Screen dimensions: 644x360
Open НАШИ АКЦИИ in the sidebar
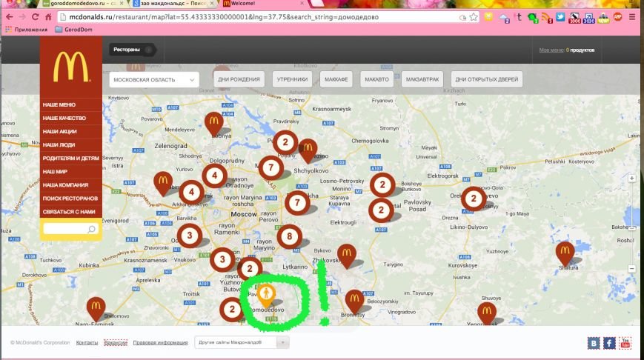[60, 131]
